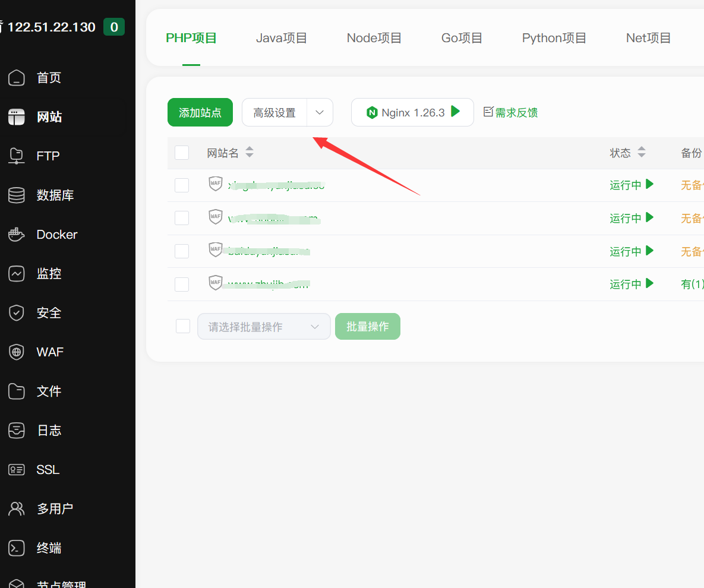
Task: Tick the checkbox of the fourth site row
Action: (x=182, y=284)
